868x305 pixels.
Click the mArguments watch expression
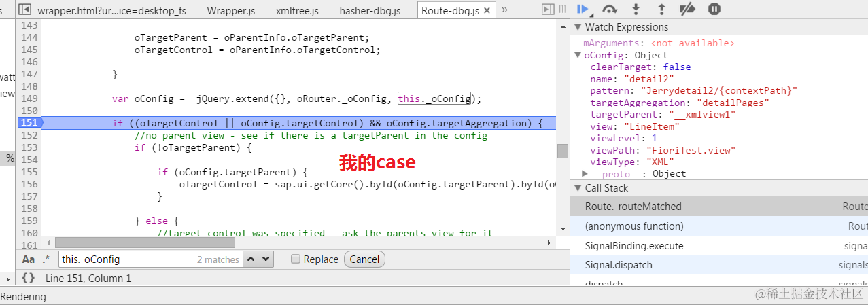tap(659, 43)
